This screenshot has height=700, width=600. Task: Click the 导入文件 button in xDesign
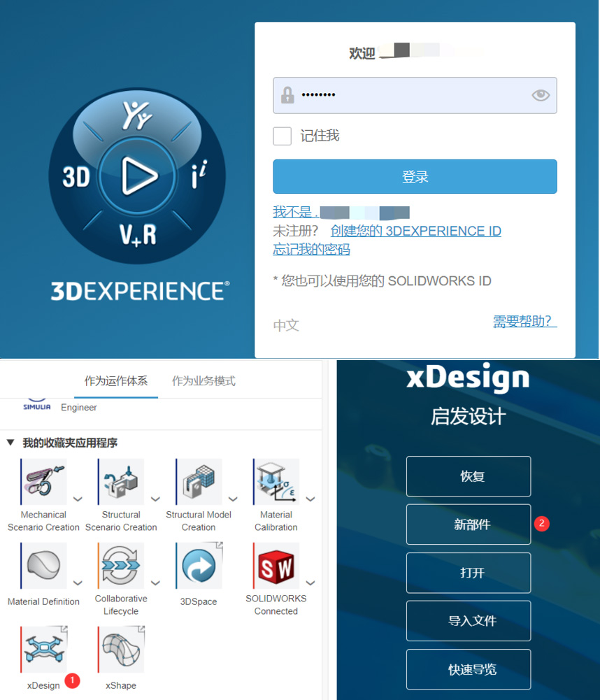click(x=469, y=621)
